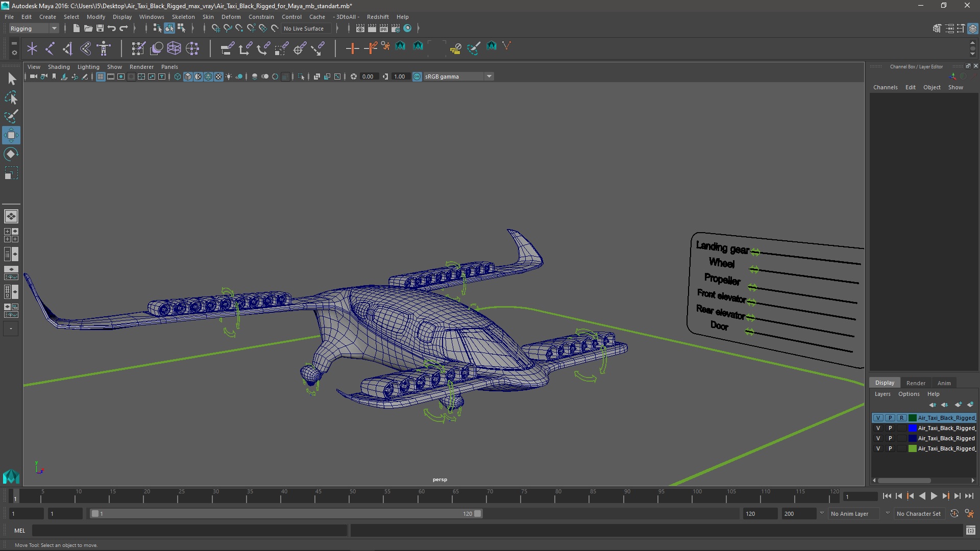Click the Script Editor icon
Image resolution: width=980 pixels, height=551 pixels.
970,531
